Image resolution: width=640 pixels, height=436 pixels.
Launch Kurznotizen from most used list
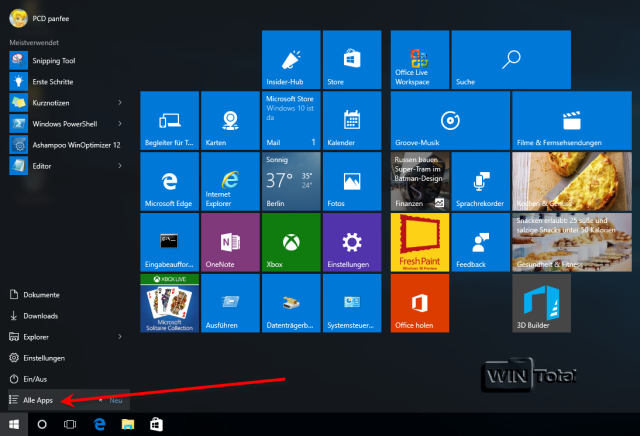(x=61, y=103)
